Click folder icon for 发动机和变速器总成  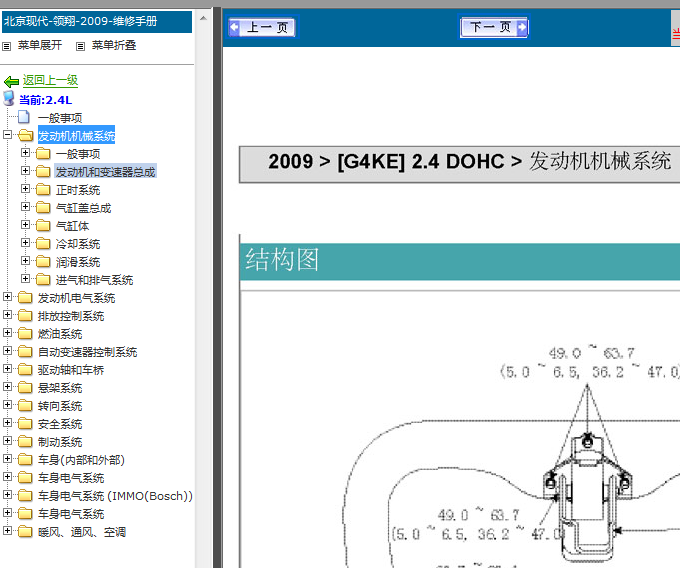coord(43,172)
